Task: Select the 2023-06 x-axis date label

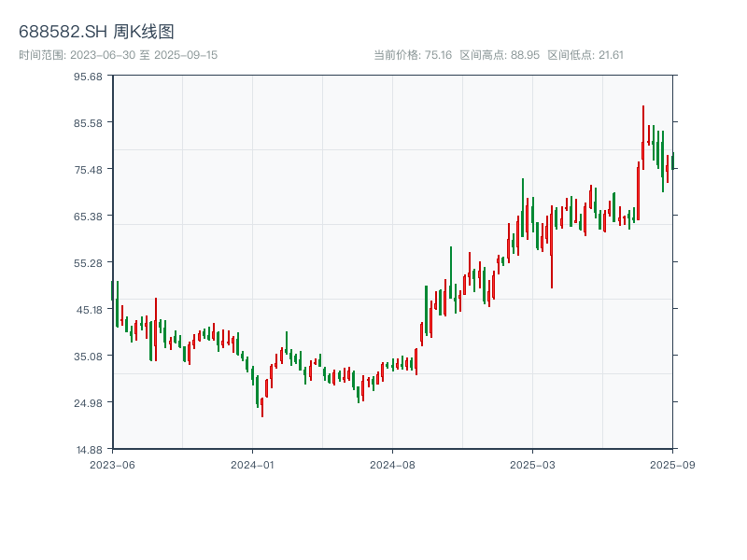Action: point(112,464)
